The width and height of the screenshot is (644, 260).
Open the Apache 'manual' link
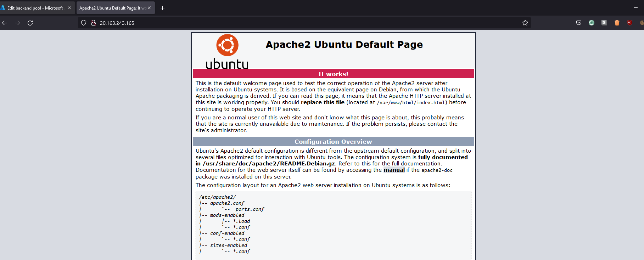[394, 170]
